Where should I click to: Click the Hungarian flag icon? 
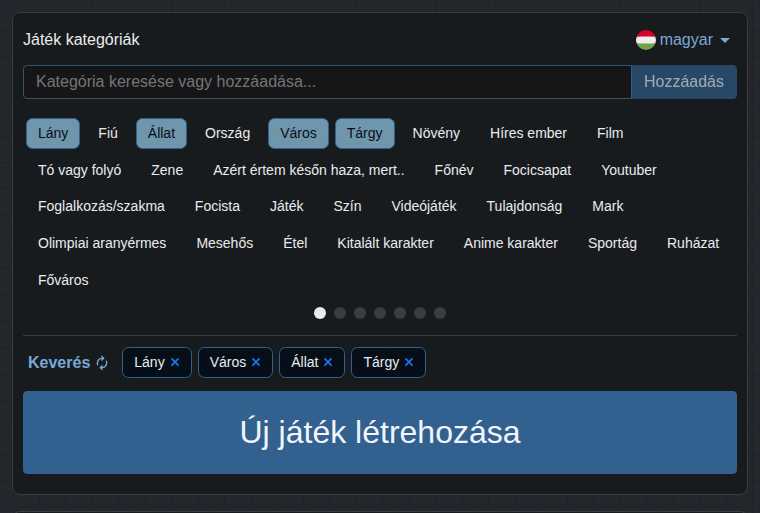(646, 40)
